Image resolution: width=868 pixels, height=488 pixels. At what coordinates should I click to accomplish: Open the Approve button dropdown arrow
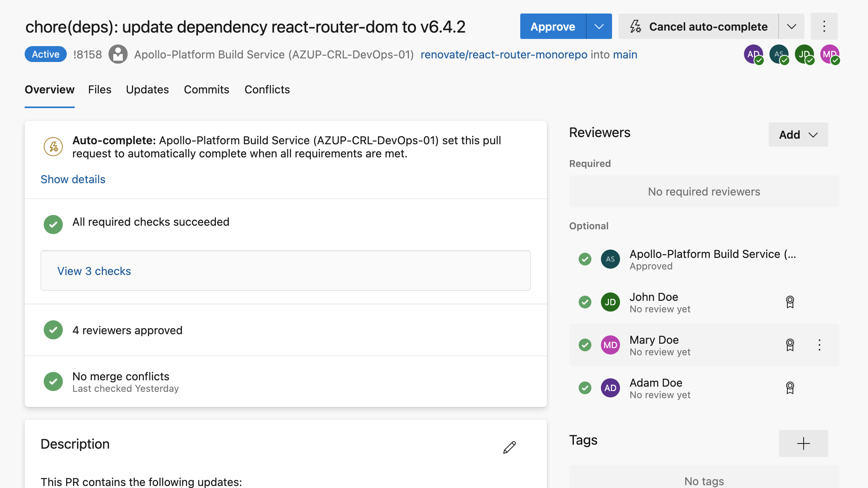(599, 26)
